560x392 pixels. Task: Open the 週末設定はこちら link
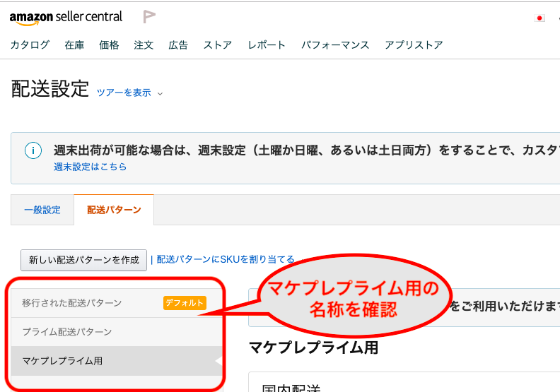click(x=90, y=167)
